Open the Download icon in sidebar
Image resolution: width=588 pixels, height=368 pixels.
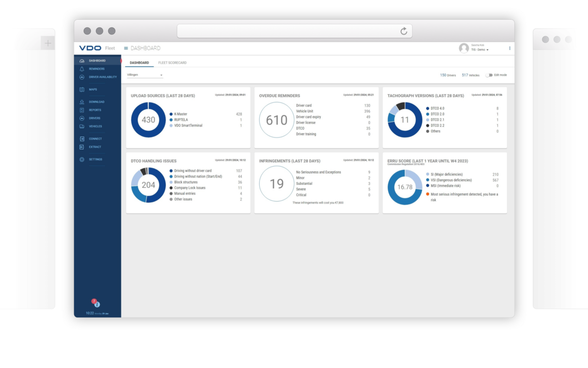click(82, 102)
